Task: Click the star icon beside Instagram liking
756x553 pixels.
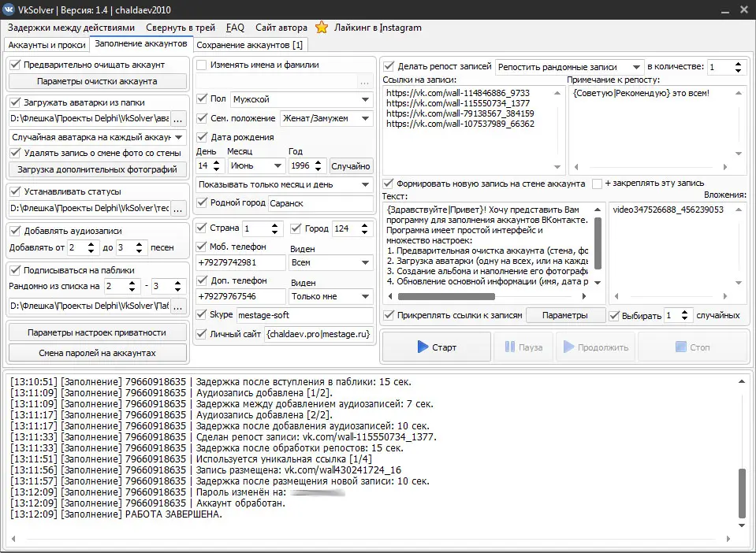Action: (x=322, y=28)
